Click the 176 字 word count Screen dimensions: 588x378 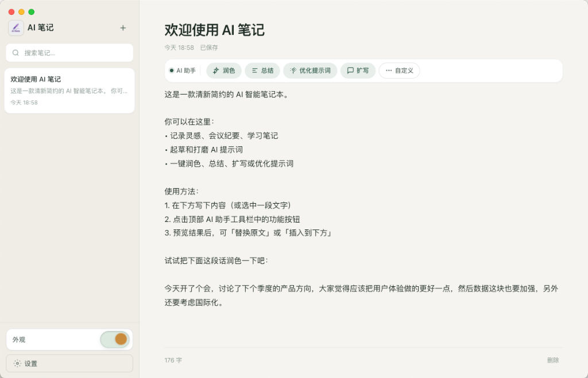(173, 360)
